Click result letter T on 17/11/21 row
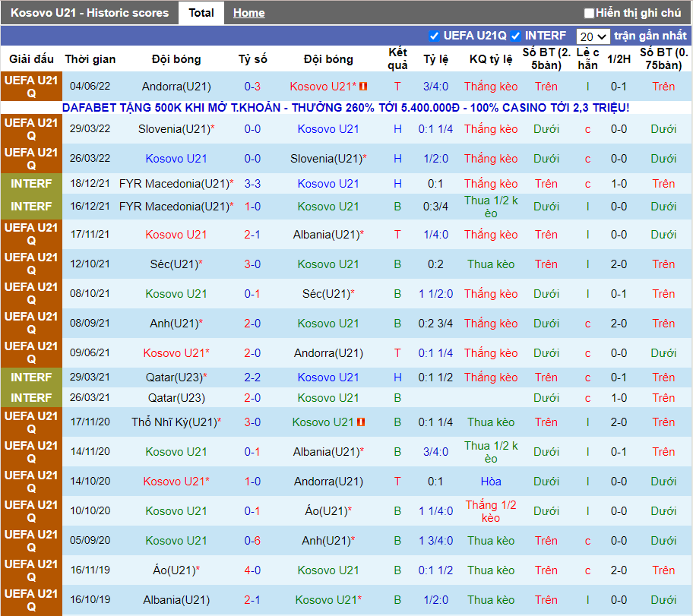The height and width of the screenshot is (616, 693). point(397,235)
